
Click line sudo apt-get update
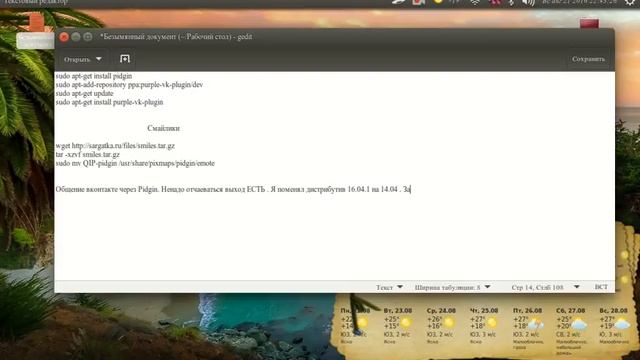pyautogui.click(x=84, y=93)
